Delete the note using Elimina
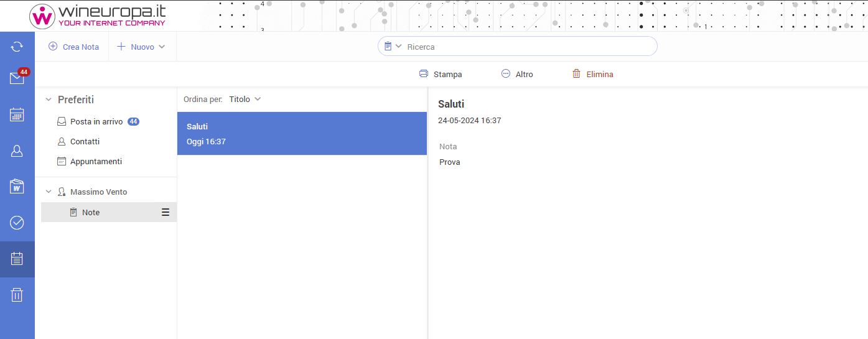868x339 pixels. [x=592, y=74]
